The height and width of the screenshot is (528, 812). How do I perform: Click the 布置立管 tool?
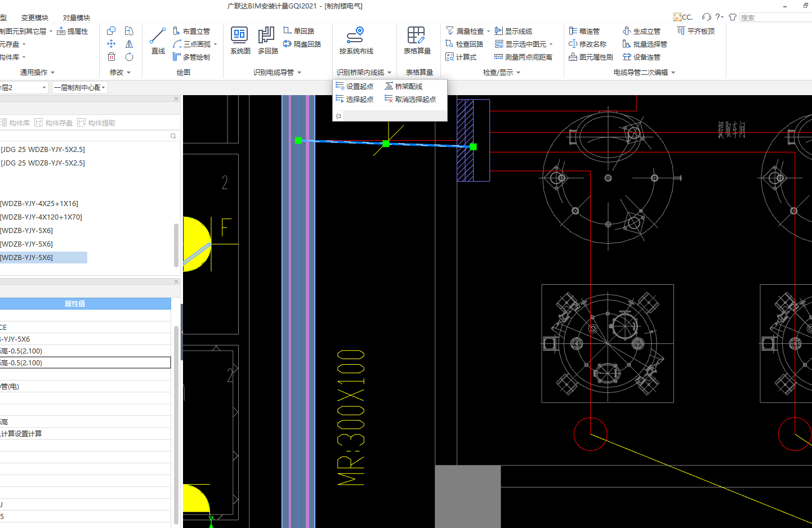click(191, 32)
